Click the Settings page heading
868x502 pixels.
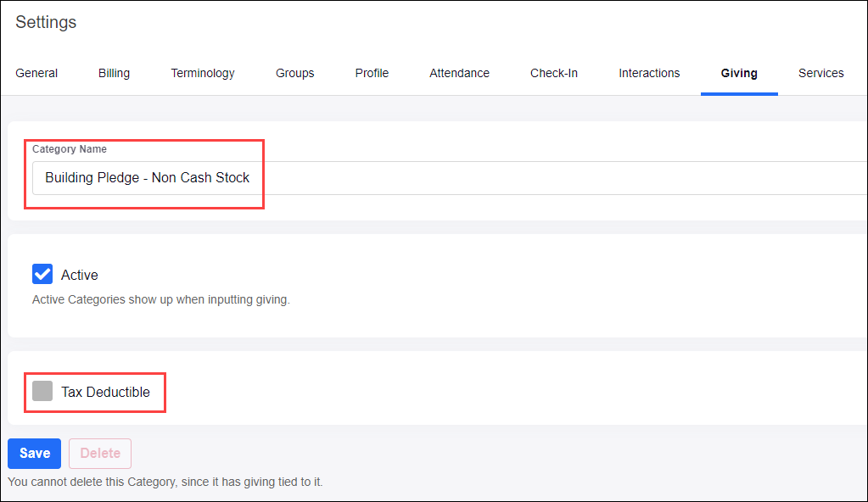pyautogui.click(x=46, y=22)
